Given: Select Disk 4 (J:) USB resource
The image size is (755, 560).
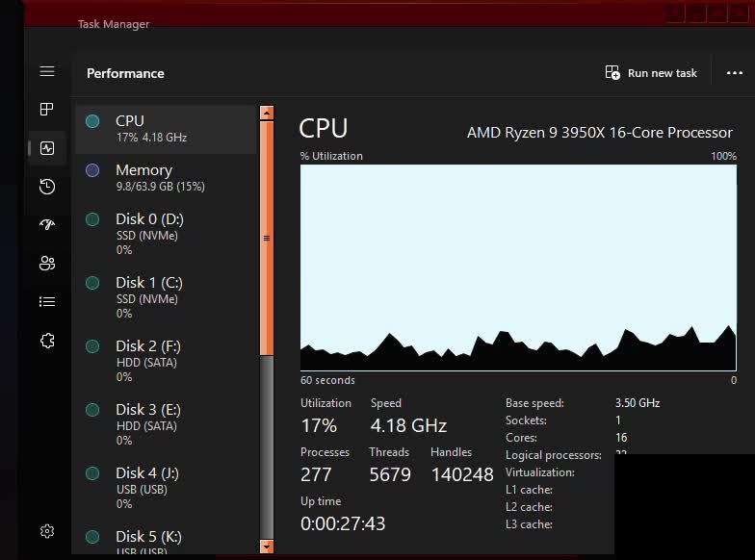Looking at the screenshot, I should click(166, 488).
